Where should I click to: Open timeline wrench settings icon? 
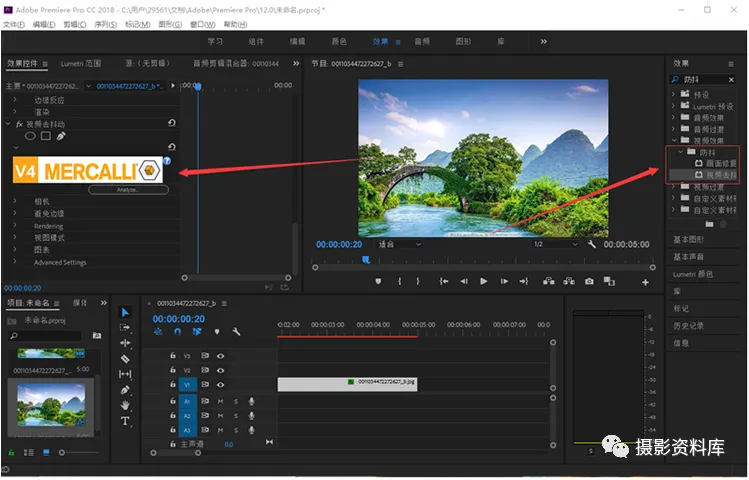point(236,331)
